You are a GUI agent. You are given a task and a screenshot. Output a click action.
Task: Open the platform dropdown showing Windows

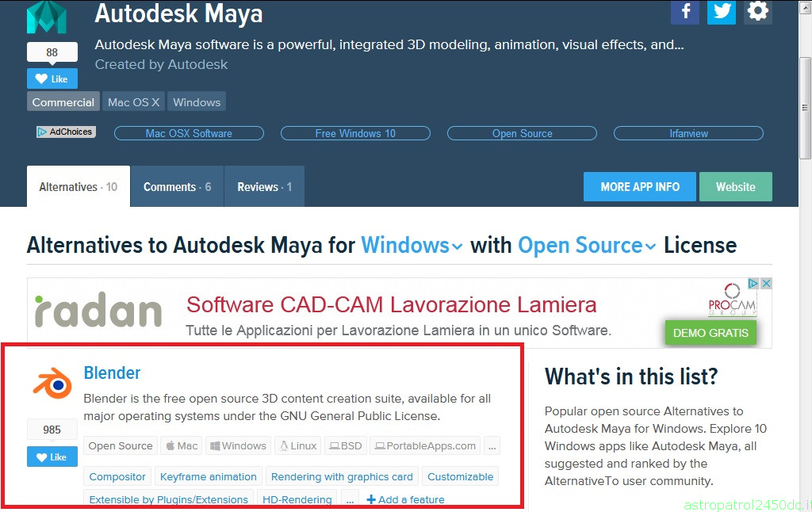click(x=412, y=246)
